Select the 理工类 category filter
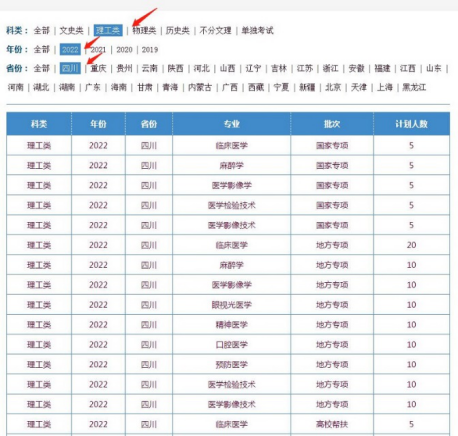Image resolution: width=458 pixels, height=436 pixels. [108, 31]
